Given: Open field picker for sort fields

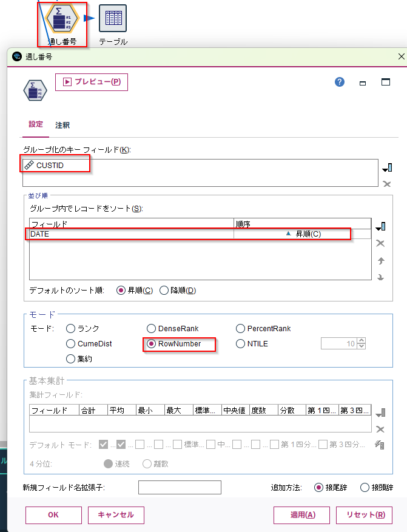Looking at the screenshot, I should 380,226.
